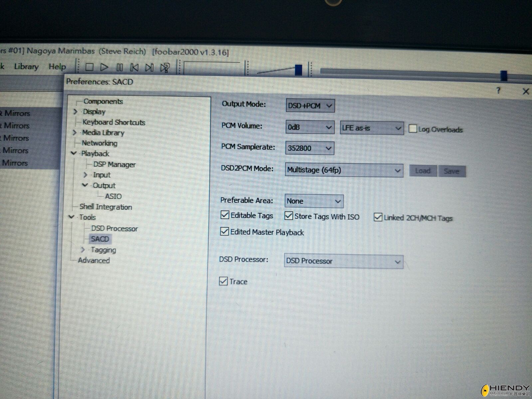
Task: Open the Preferences help question mark
Action: (x=498, y=90)
